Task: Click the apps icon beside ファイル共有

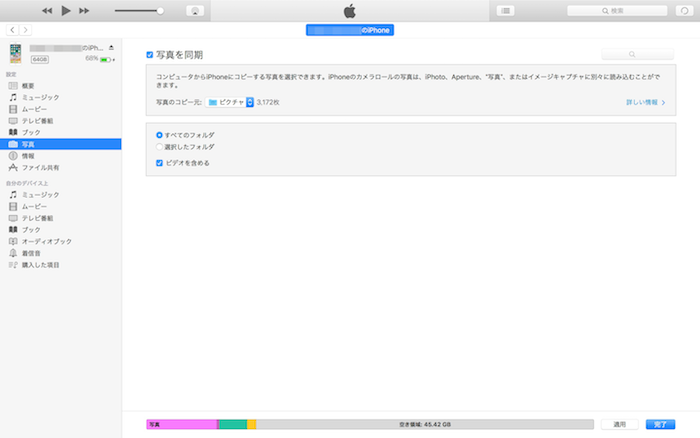Action: (13, 167)
